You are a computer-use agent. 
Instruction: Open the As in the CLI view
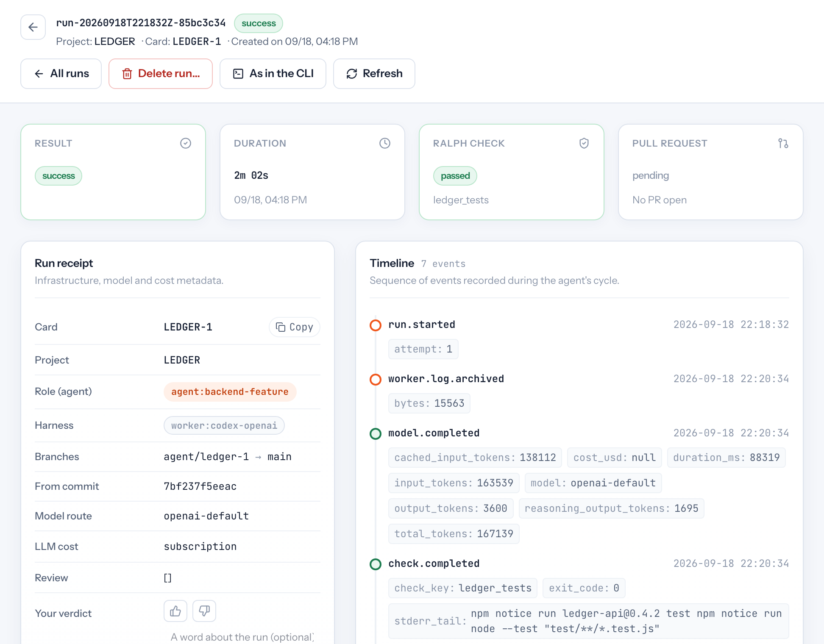[273, 74]
